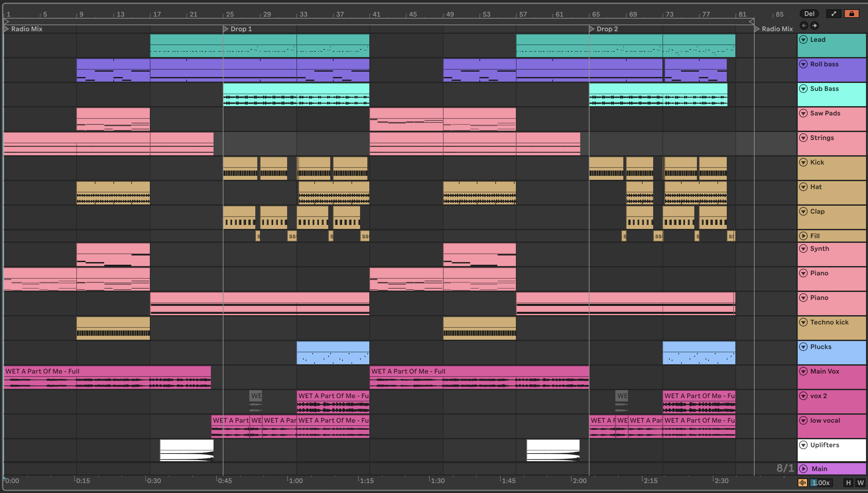868x493 pixels.
Task: Unfold the Fill track arrow
Action: (x=803, y=236)
